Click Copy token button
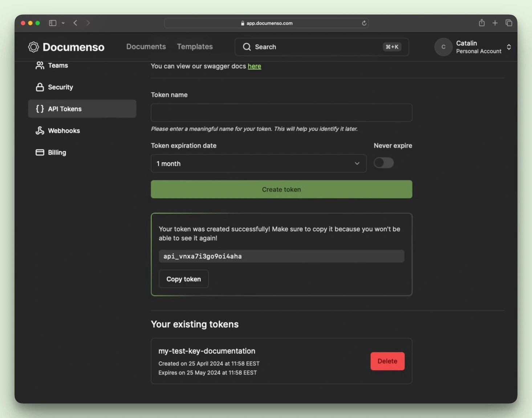This screenshot has width=532, height=418. 183,279
